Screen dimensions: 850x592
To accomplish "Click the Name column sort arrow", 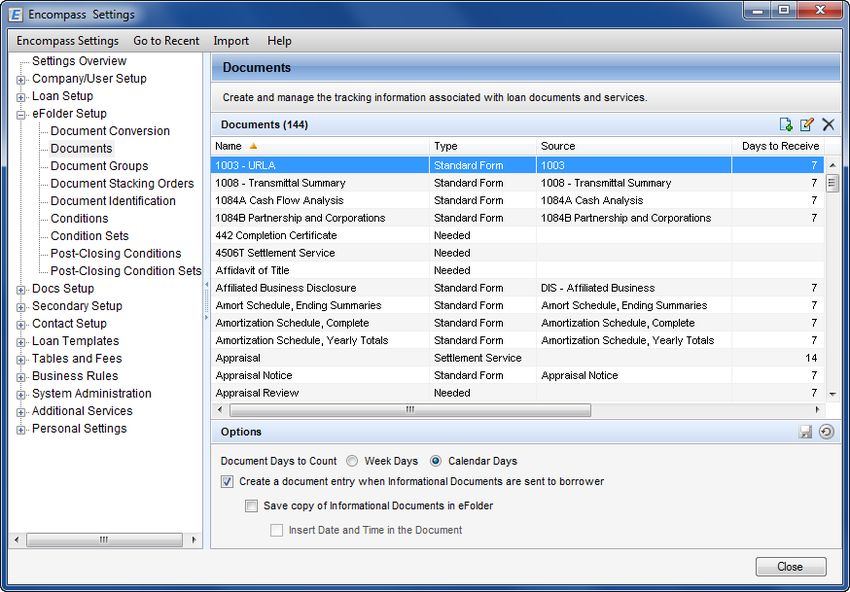I will [x=253, y=146].
